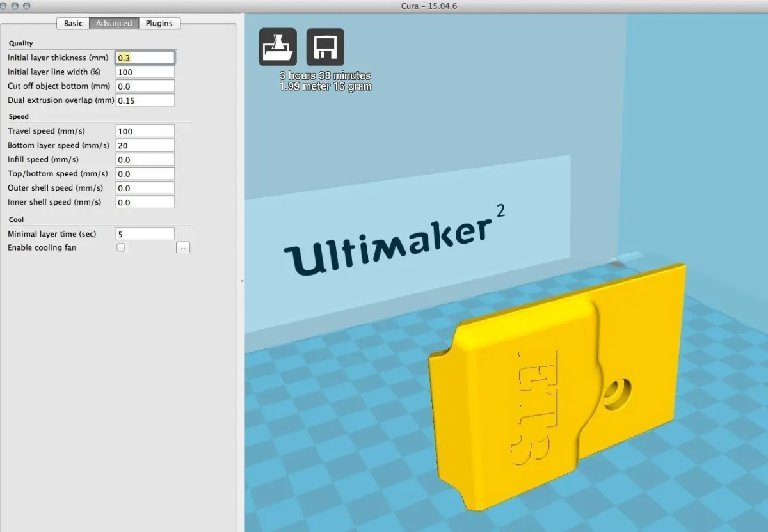This screenshot has height=532, width=768.
Task: Click the Outer shell speed field
Action: point(145,188)
